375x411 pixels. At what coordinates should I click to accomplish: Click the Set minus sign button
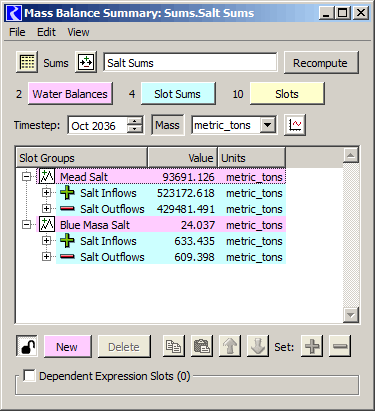(340, 346)
